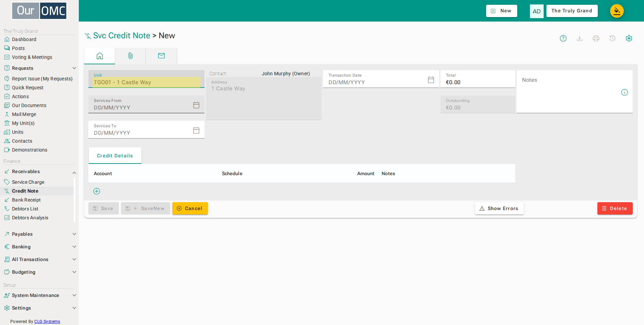Image resolution: width=644 pixels, height=325 pixels.
Task: Click the Transaction Date input field
Action: pos(381,79)
